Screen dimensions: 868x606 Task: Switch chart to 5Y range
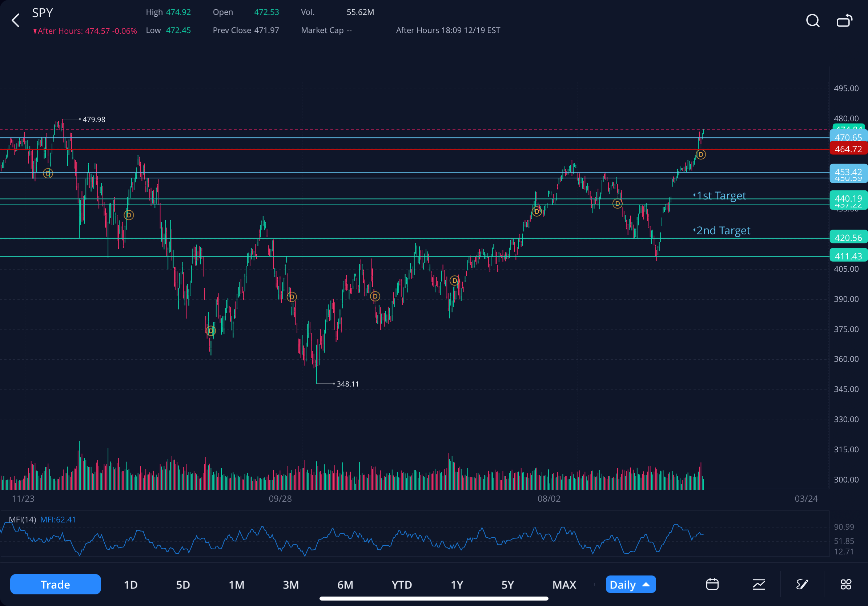[507, 585]
